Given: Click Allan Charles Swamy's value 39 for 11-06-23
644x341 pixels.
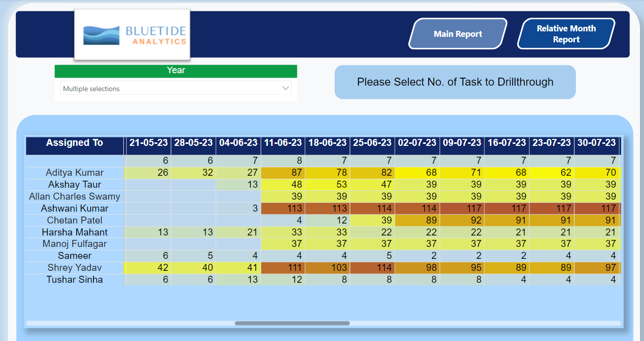Looking at the screenshot, I should (x=283, y=197).
